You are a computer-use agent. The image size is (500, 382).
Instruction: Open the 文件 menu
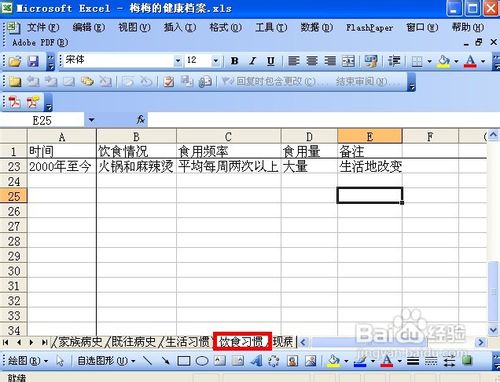[x=43, y=27]
